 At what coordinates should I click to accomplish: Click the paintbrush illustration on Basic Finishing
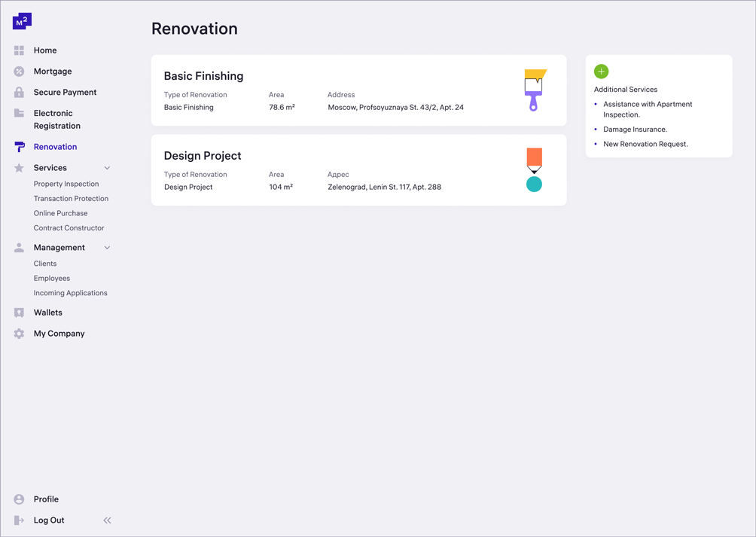[535, 90]
